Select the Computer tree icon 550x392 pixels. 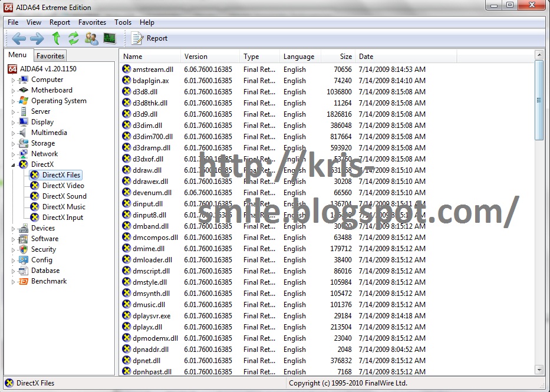point(24,80)
